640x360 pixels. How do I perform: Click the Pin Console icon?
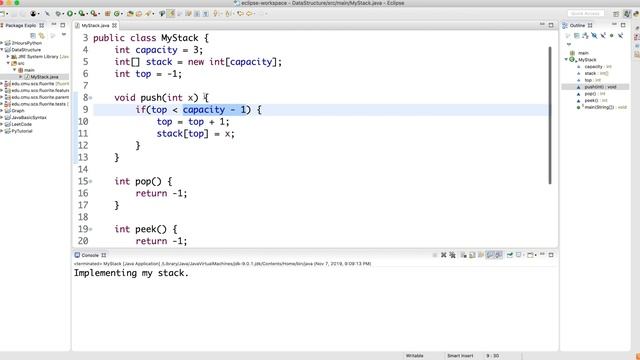click(510, 255)
